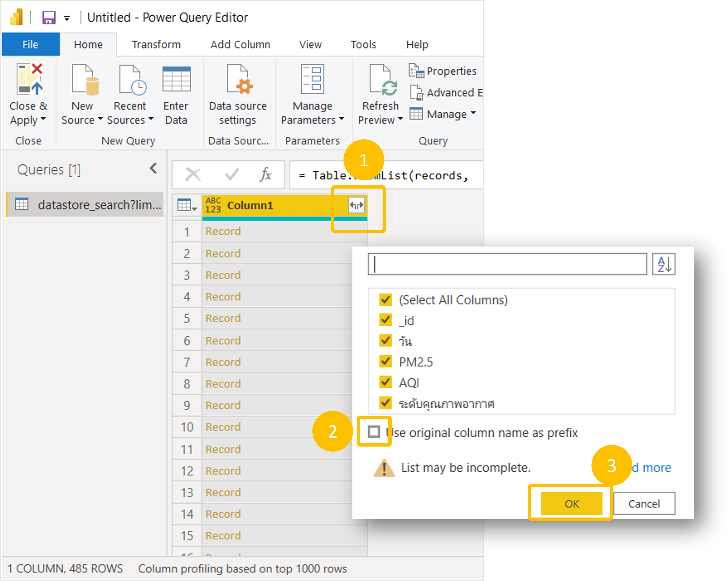Uncheck the วัน column checkbox
The image size is (728, 581).
click(x=385, y=341)
